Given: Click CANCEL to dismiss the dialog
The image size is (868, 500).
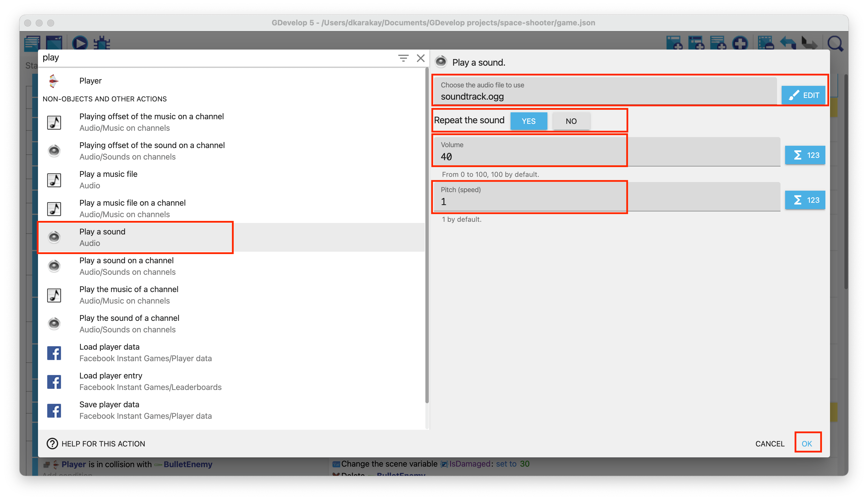Looking at the screenshot, I should click(770, 443).
